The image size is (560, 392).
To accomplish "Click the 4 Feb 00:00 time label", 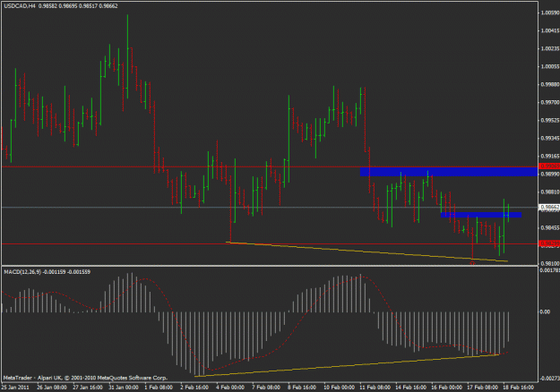I will 230,387.
